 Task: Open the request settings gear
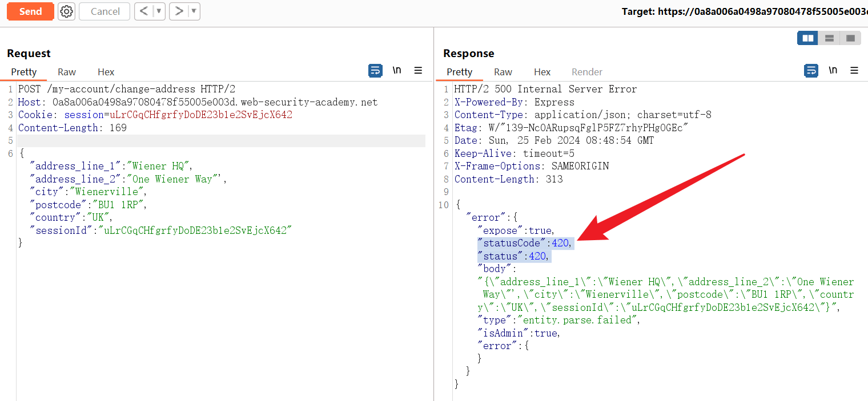click(x=67, y=11)
